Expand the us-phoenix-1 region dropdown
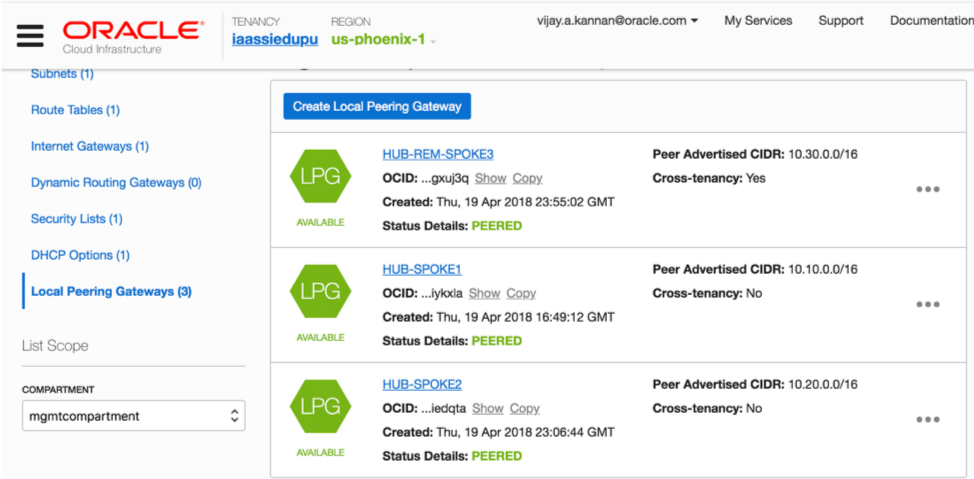 pyautogui.click(x=385, y=40)
